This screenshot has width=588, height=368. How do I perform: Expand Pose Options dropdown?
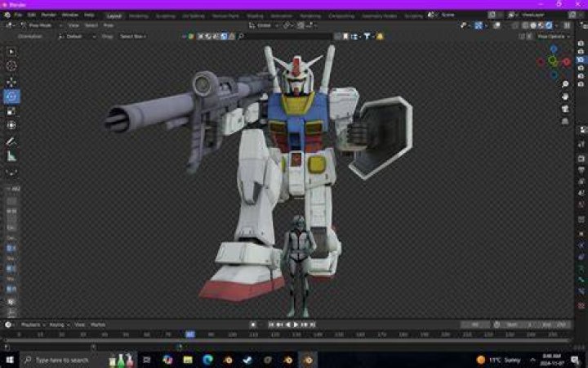tap(553, 37)
